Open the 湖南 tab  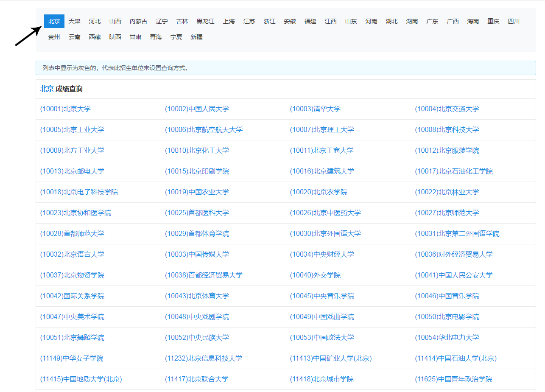[412, 21]
